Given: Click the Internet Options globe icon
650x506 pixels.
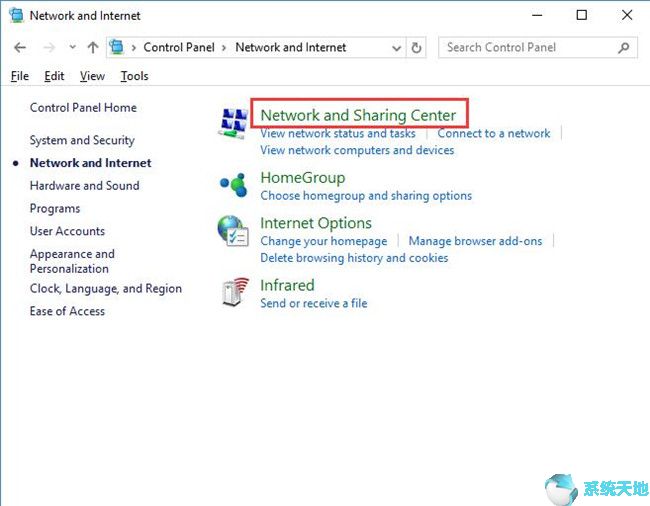Looking at the screenshot, I should click(x=233, y=231).
